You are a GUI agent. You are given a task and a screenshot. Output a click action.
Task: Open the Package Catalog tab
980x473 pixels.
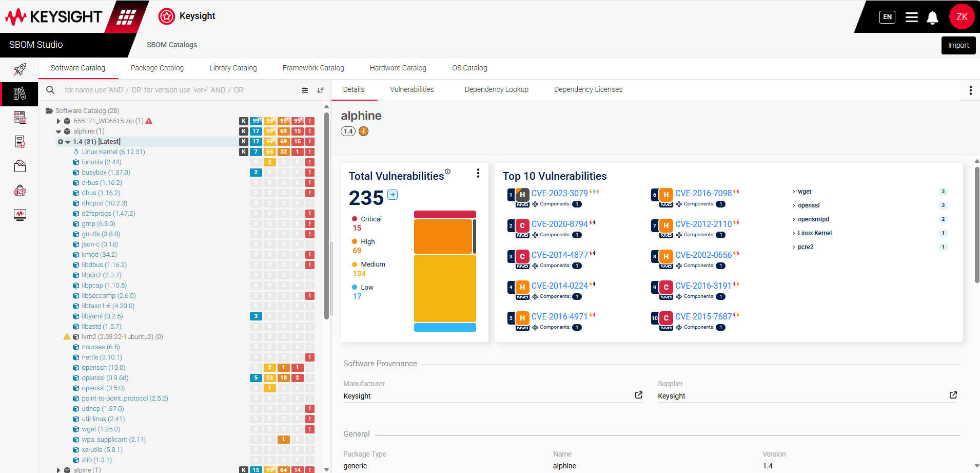tap(157, 68)
